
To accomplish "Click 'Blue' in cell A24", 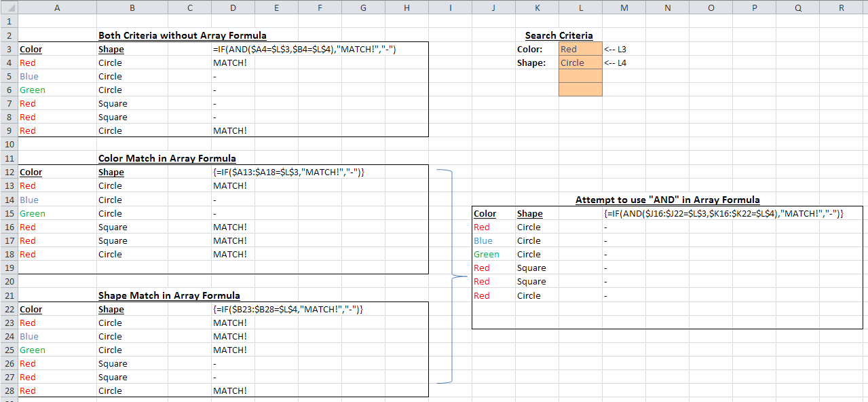I will tap(29, 336).
